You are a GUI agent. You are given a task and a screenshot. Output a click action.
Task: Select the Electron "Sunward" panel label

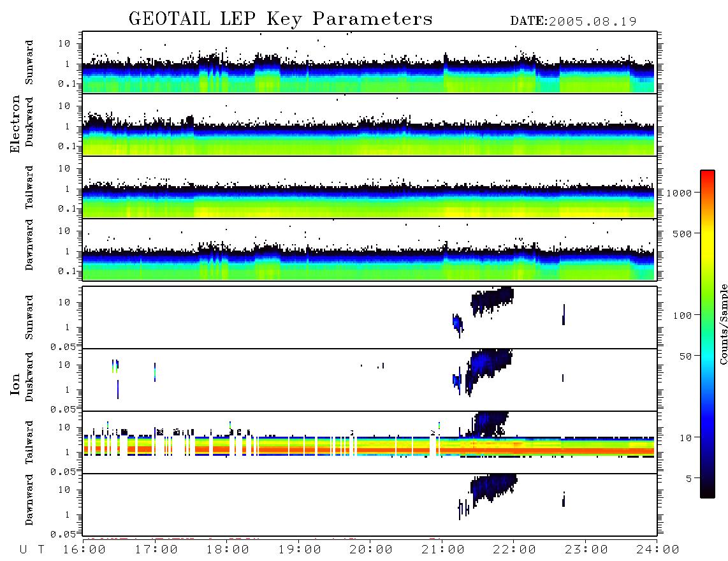(x=29, y=62)
